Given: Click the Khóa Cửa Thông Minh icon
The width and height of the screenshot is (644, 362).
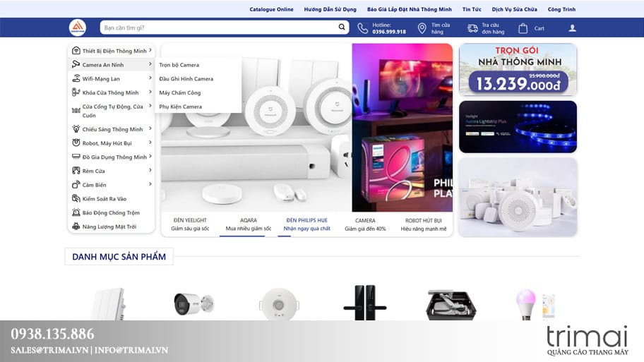Looking at the screenshot, I should (x=76, y=92).
